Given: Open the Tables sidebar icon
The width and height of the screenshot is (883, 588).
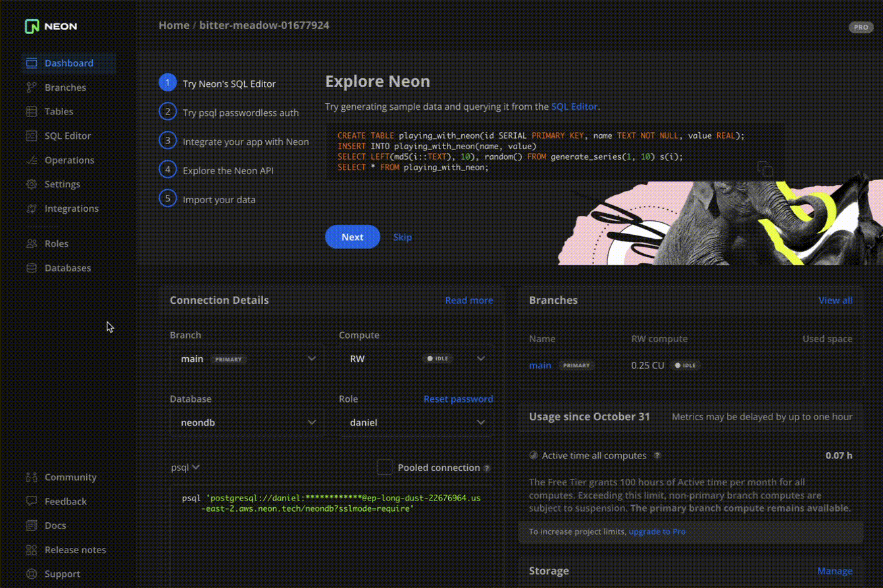Looking at the screenshot, I should click(31, 112).
